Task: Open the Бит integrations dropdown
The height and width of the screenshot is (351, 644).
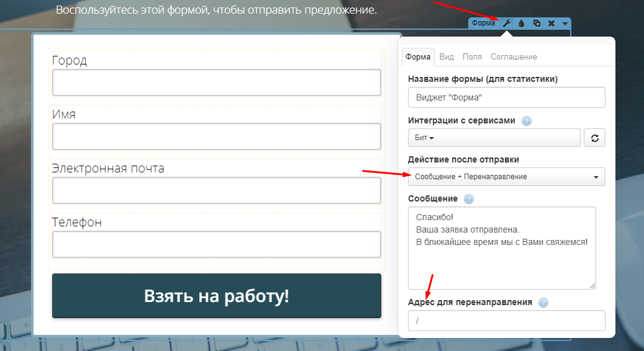Action: point(494,138)
